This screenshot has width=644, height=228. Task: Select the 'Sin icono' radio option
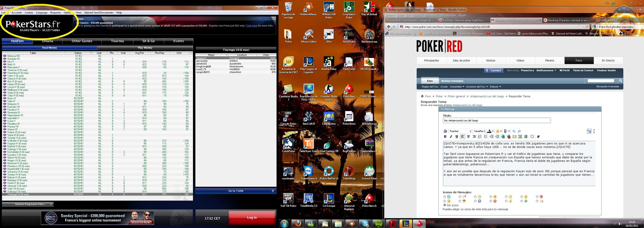[445, 205]
